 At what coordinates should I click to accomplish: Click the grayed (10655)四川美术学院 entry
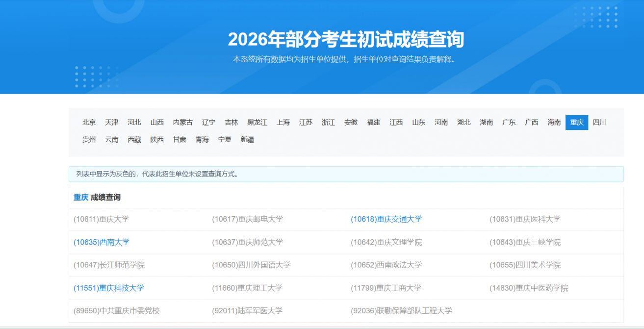point(525,265)
